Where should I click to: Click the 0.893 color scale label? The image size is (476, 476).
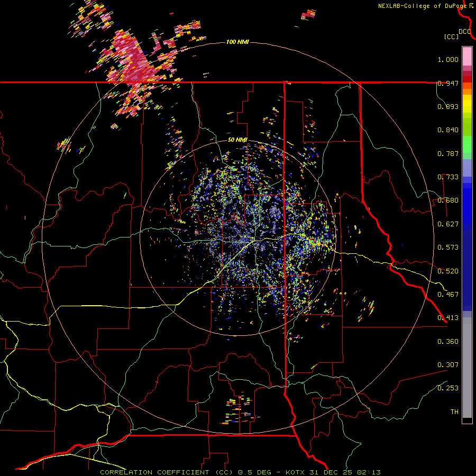448,106
